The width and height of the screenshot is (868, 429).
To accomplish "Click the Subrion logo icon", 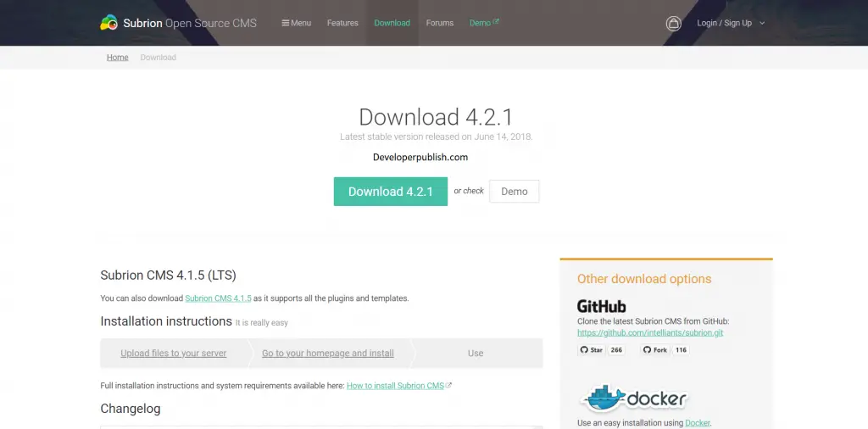I will (109, 23).
